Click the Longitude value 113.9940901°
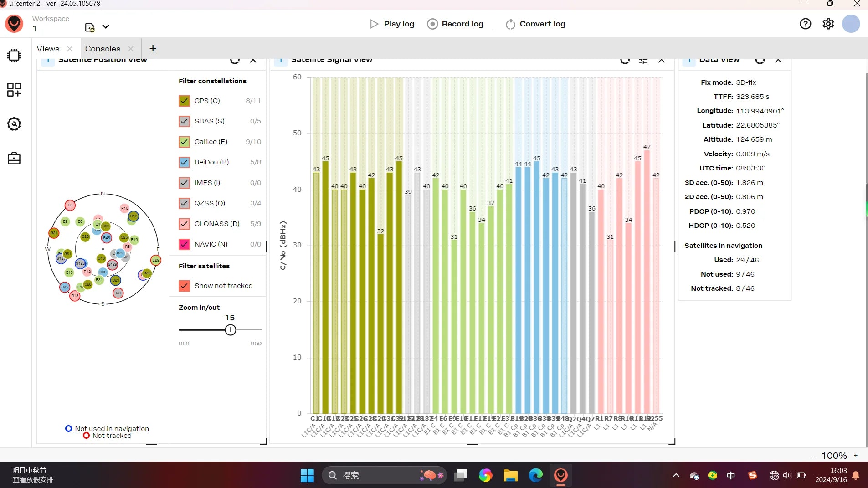This screenshot has height=488, width=868. tap(760, 111)
